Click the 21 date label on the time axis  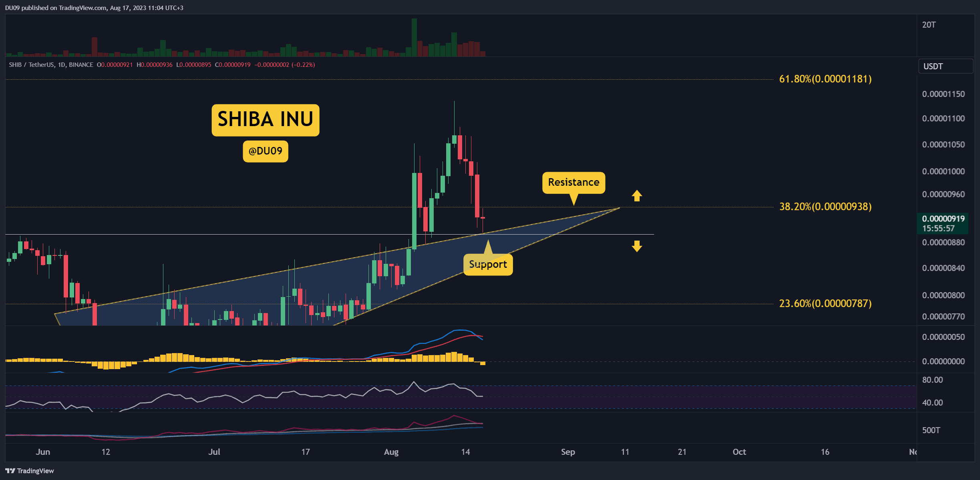tap(682, 452)
